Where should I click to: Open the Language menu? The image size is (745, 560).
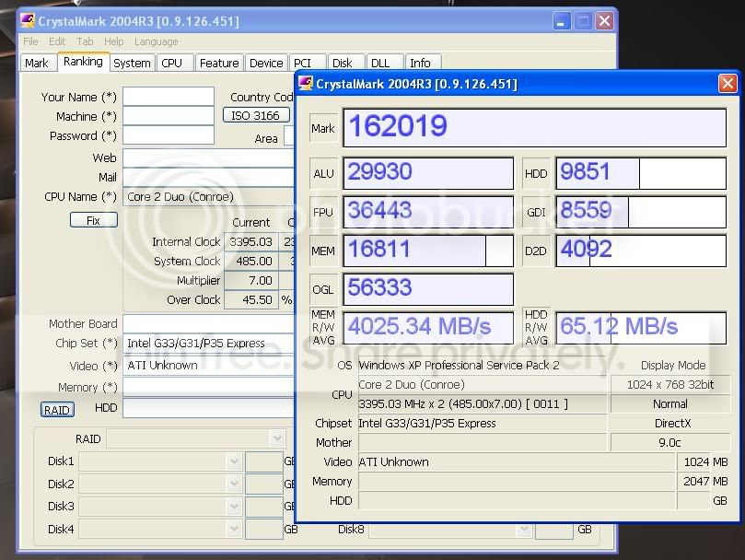click(x=156, y=41)
